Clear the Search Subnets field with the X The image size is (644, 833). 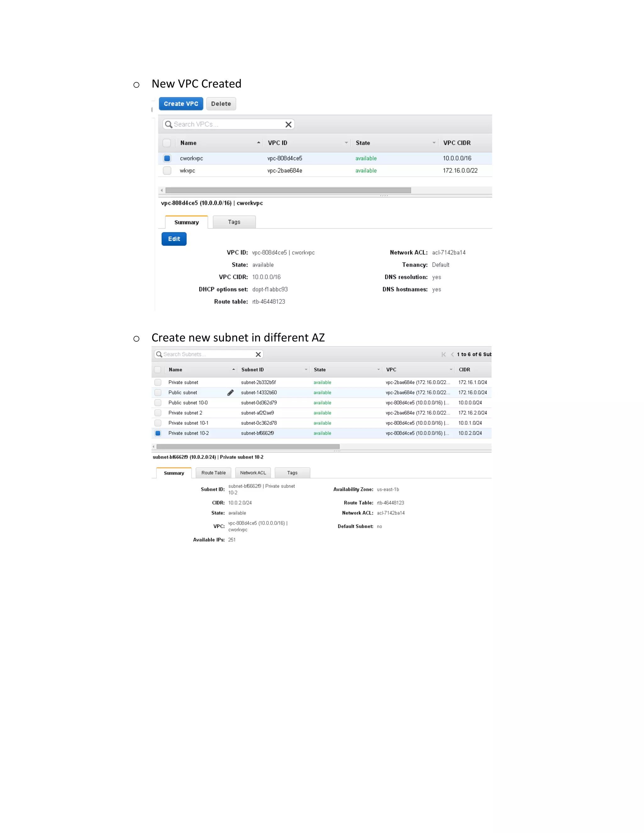click(258, 354)
